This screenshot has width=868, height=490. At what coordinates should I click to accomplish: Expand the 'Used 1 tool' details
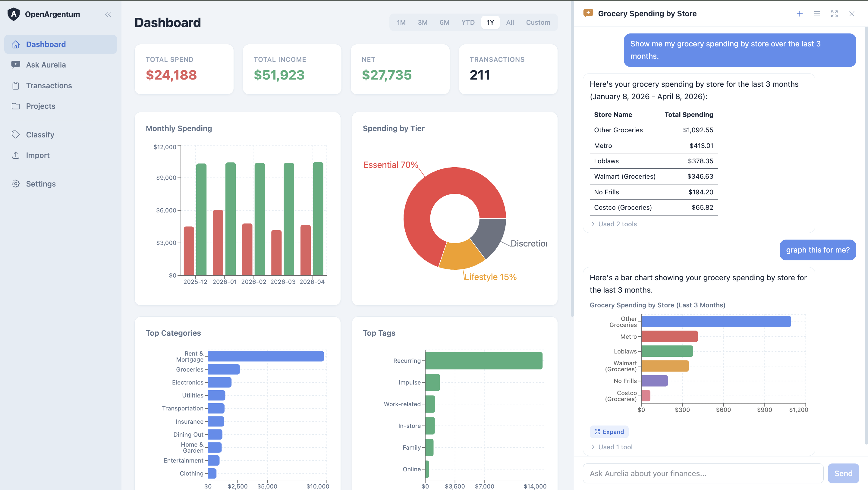coord(612,447)
